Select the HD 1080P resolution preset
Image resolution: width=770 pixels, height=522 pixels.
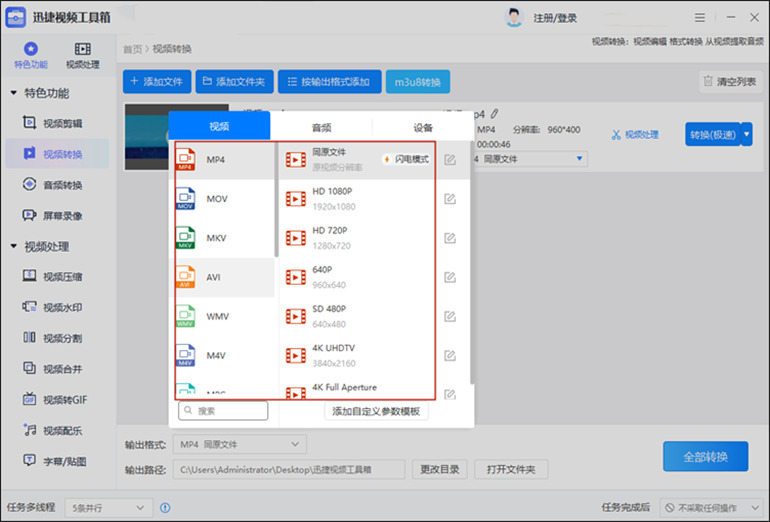click(357, 198)
